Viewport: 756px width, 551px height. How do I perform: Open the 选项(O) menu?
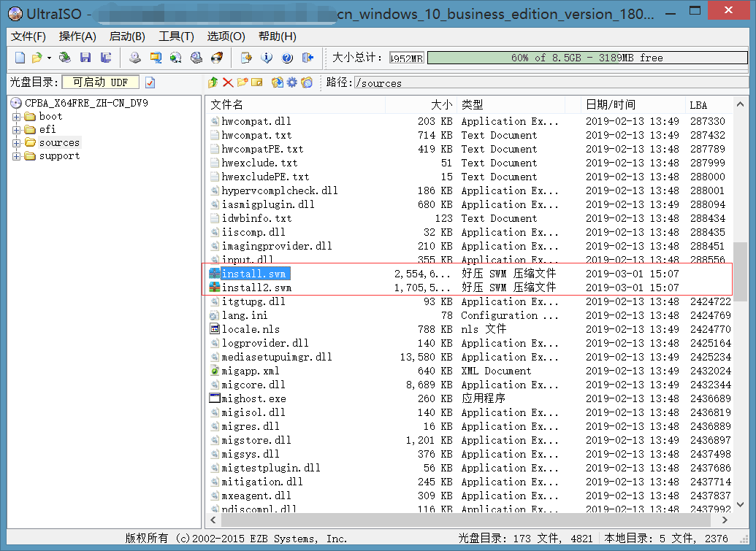[x=226, y=36]
